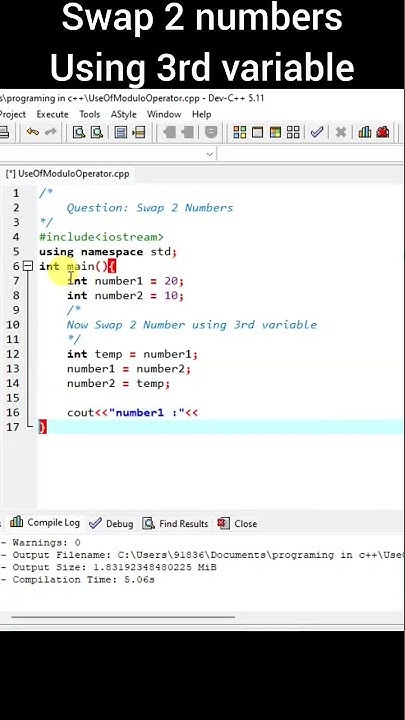
Task: Click the blue list icon after Replace
Action: tap(121, 133)
